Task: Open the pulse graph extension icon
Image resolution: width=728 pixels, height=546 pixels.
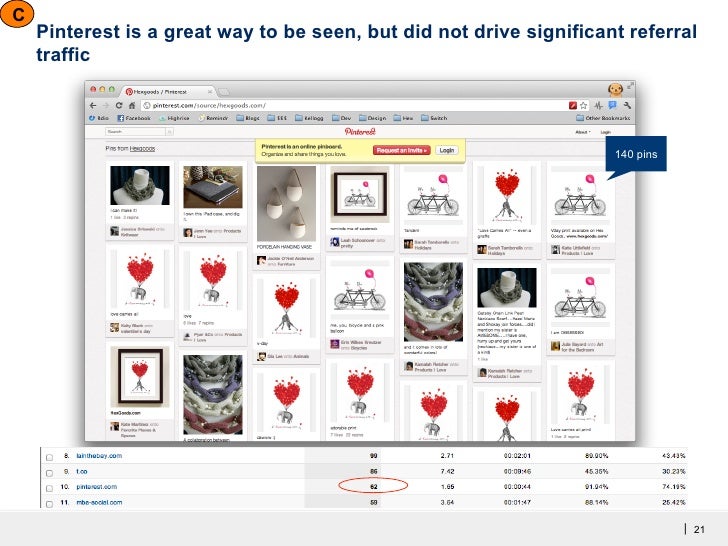Action: (599, 106)
